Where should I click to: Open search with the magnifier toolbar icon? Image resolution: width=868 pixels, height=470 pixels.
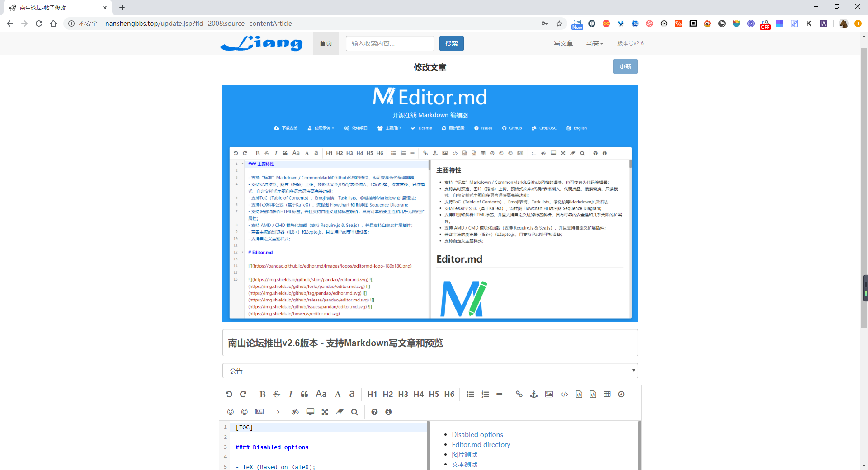click(354, 412)
